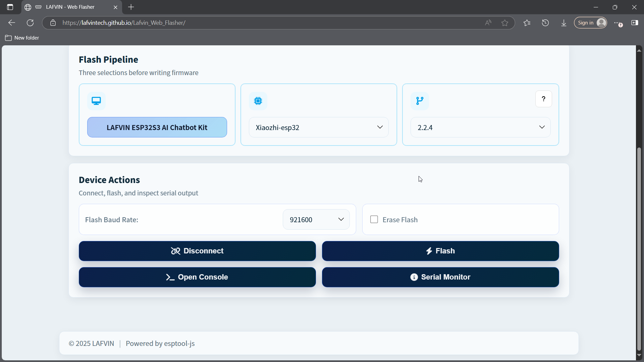
Task: Click the page vertical scrollbar thumb
Action: [639, 249]
